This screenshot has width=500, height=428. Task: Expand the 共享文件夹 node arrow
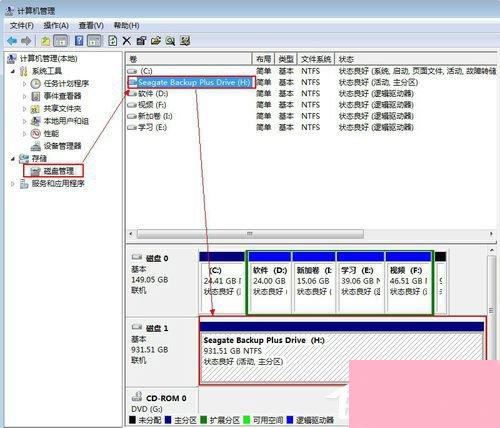point(24,109)
